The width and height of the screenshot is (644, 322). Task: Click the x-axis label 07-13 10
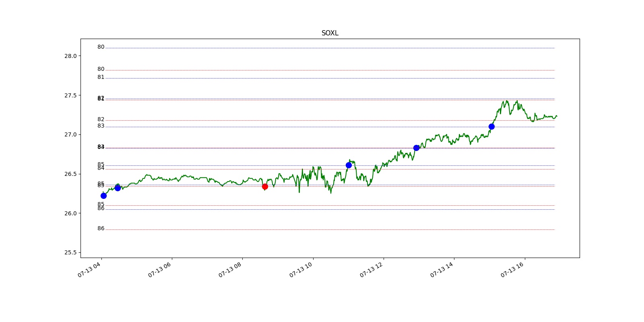(x=301, y=270)
